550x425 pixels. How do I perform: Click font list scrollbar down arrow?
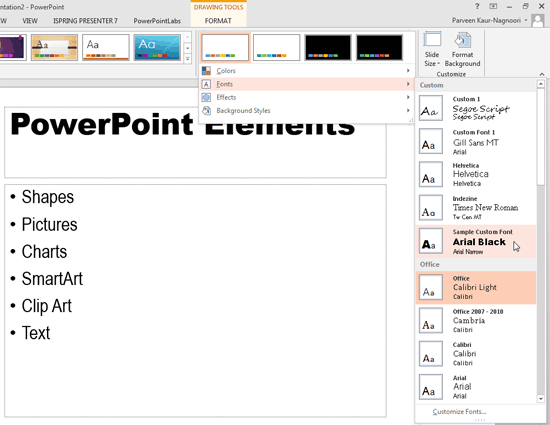(541, 399)
